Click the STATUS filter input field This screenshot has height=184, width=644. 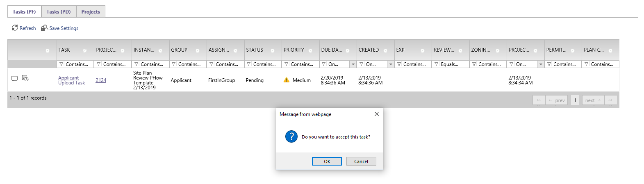(x=263, y=64)
